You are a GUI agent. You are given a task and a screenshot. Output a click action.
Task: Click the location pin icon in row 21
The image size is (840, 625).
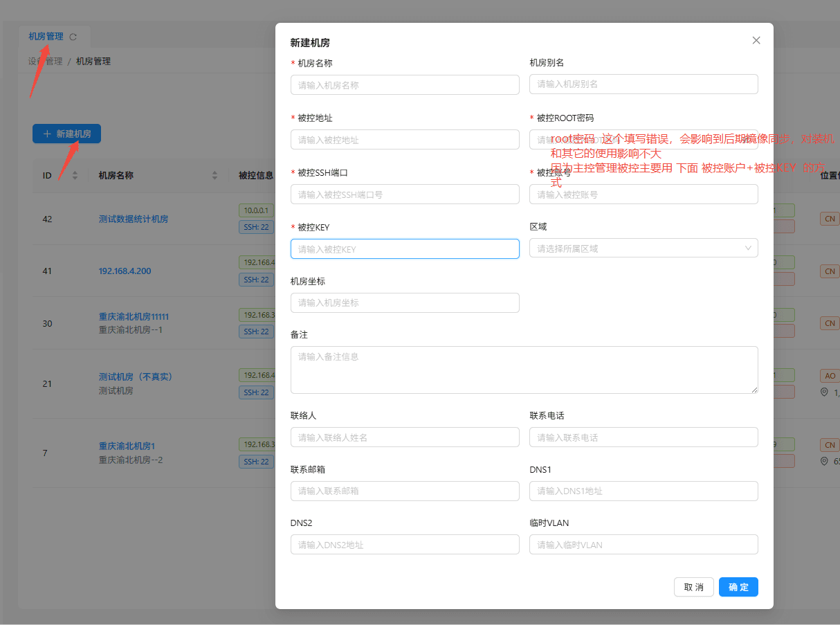pos(825,392)
